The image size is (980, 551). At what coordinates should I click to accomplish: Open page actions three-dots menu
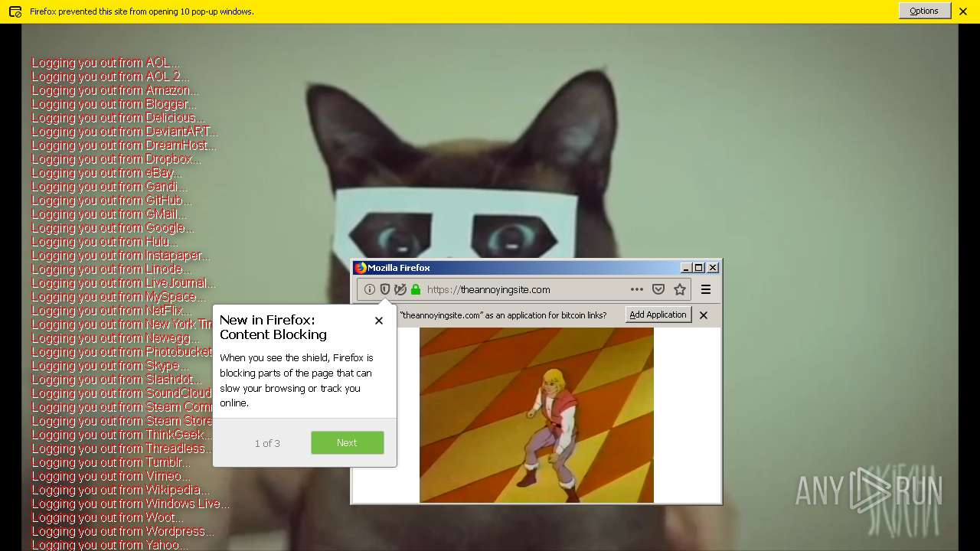(636, 289)
